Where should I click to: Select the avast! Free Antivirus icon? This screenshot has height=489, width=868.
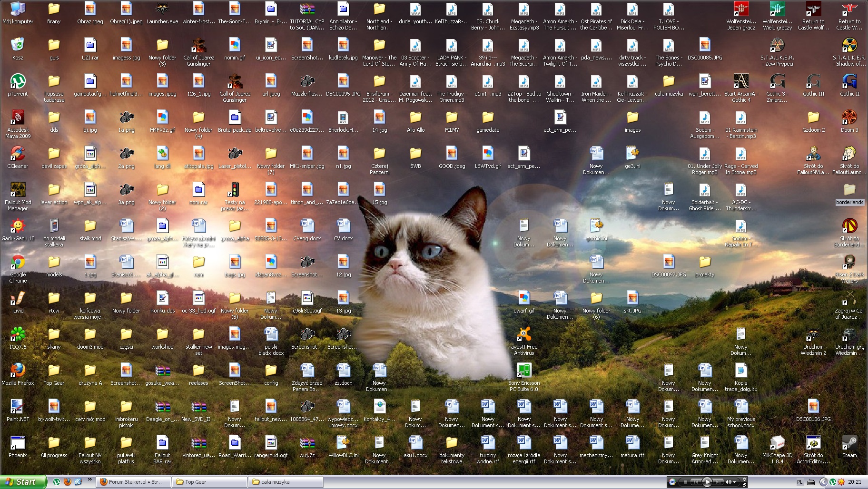(524, 341)
